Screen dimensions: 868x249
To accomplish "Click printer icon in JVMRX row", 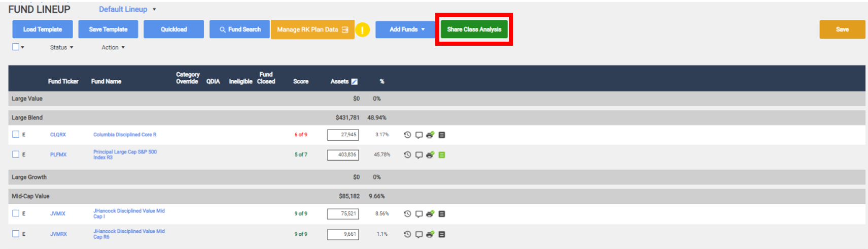I will (x=430, y=234).
